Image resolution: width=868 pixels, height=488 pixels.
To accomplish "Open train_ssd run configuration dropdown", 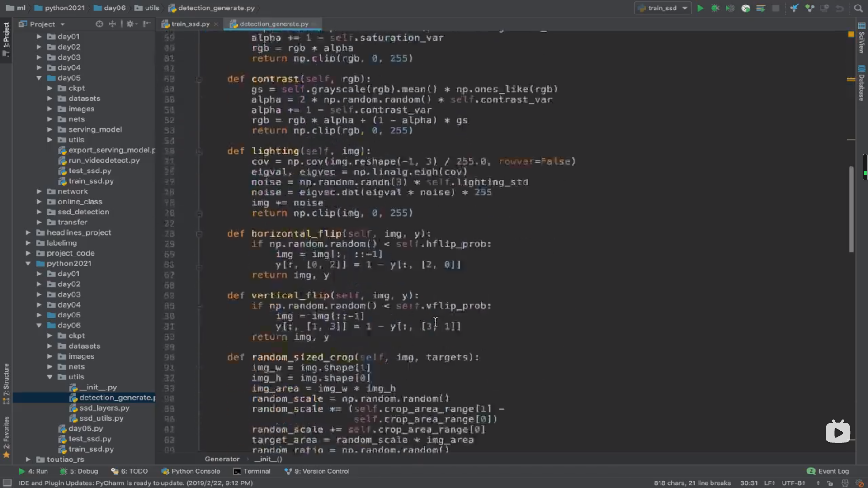I will pos(663,8).
